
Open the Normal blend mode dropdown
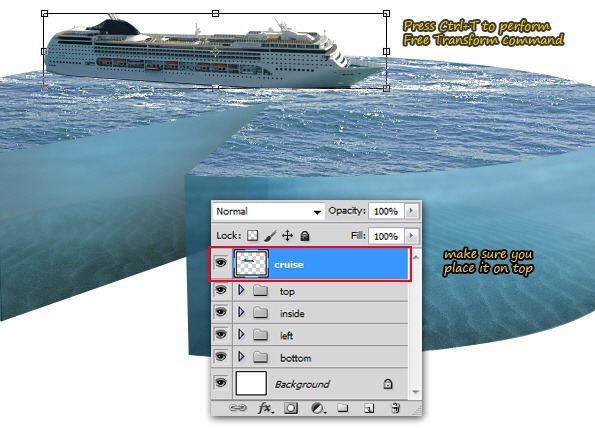268,211
